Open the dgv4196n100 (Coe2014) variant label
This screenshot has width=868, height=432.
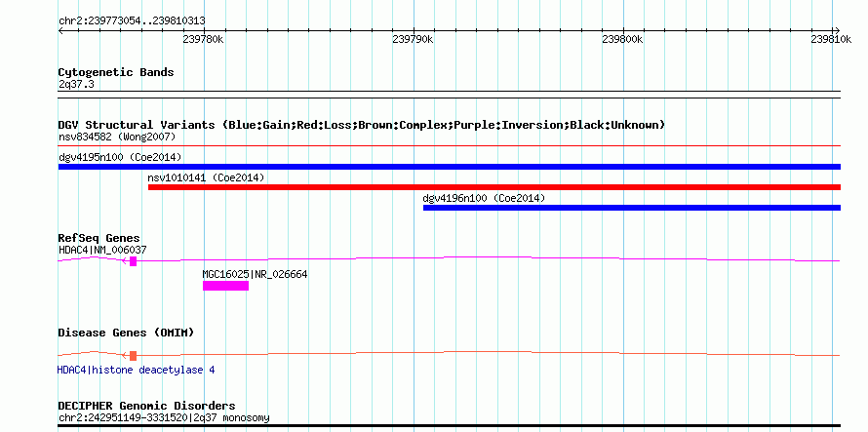[484, 198]
